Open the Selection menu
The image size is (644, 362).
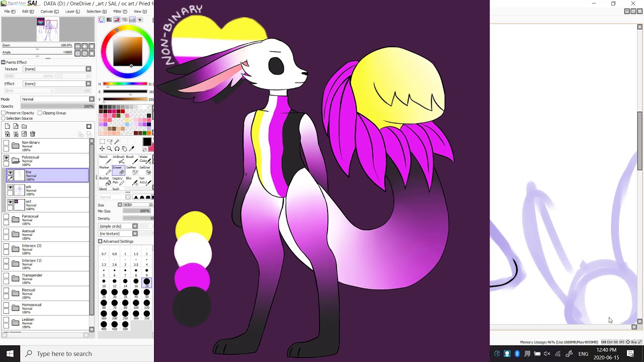(96, 12)
